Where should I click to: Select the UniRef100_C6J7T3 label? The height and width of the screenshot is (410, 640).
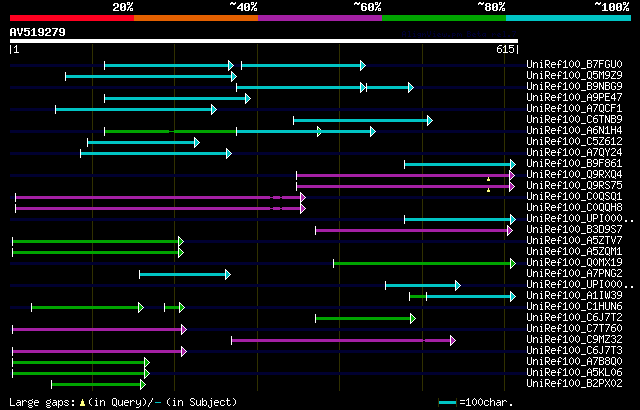pos(574,351)
